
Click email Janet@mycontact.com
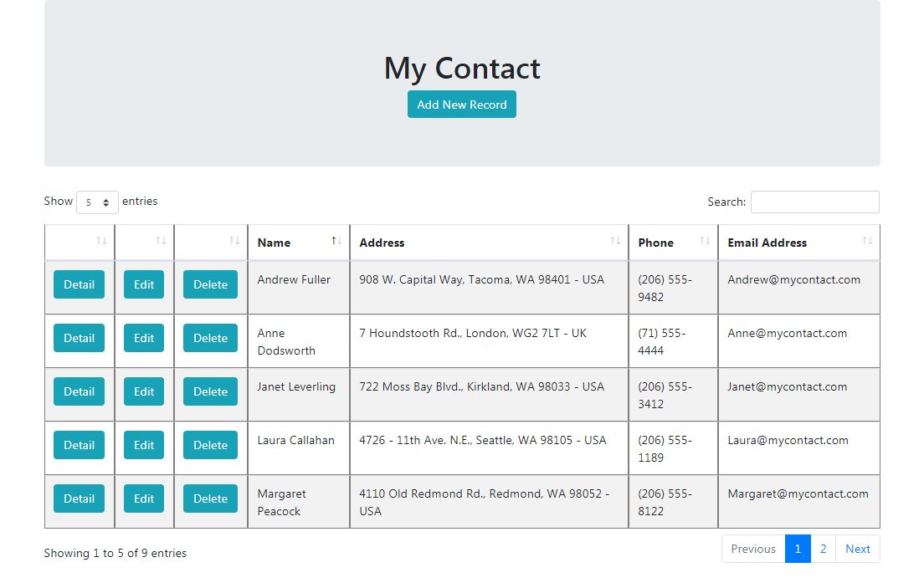[788, 387]
